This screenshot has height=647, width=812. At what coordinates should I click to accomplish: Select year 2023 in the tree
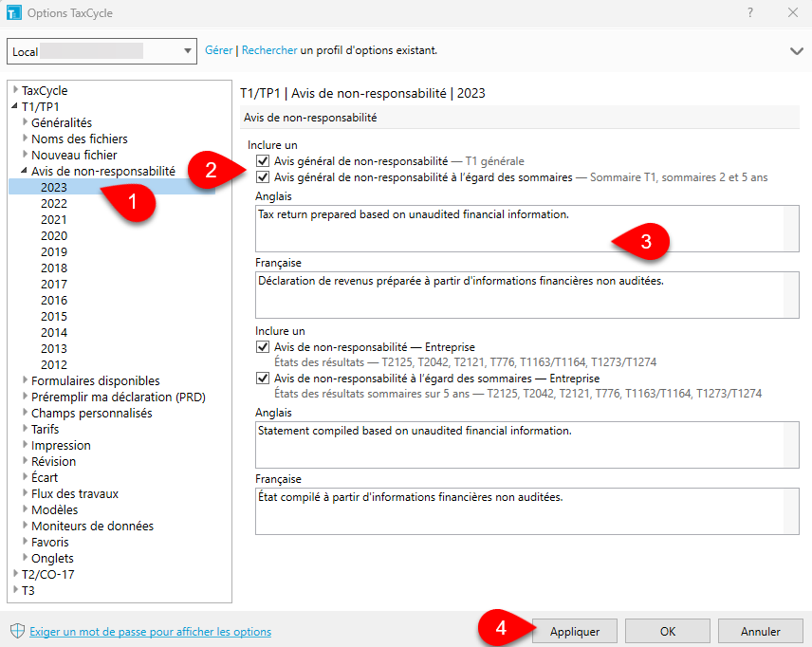[x=54, y=187]
